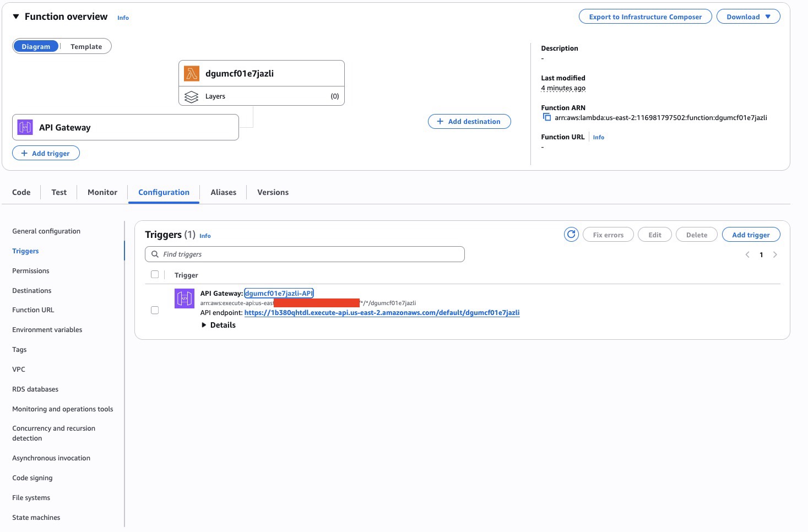The image size is (808, 532).
Task: Switch overview to Template view
Action: pos(86,47)
